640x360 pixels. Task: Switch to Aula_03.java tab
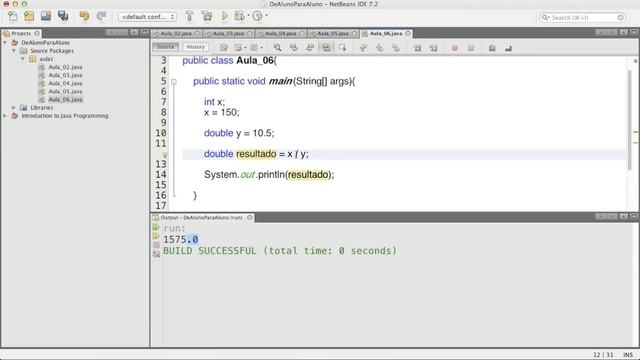229,33
